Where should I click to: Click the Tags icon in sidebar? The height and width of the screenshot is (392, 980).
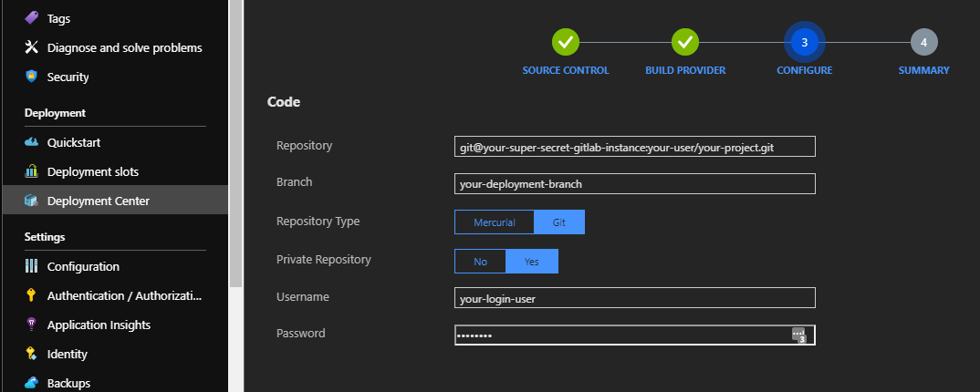31,18
